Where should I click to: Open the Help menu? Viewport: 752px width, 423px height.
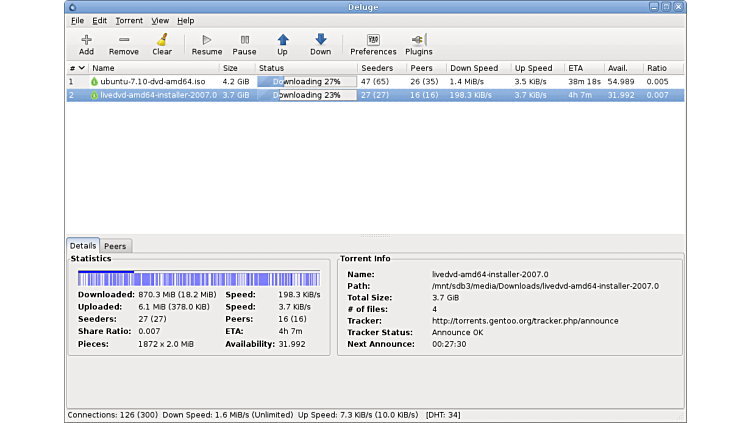(186, 20)
